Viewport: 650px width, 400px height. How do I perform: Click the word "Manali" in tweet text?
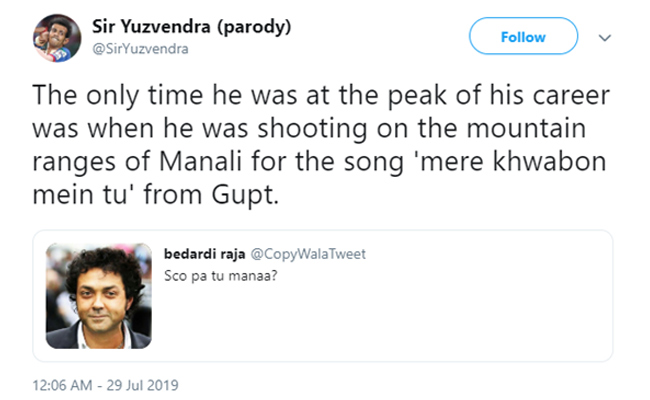(x=201, y=161)
